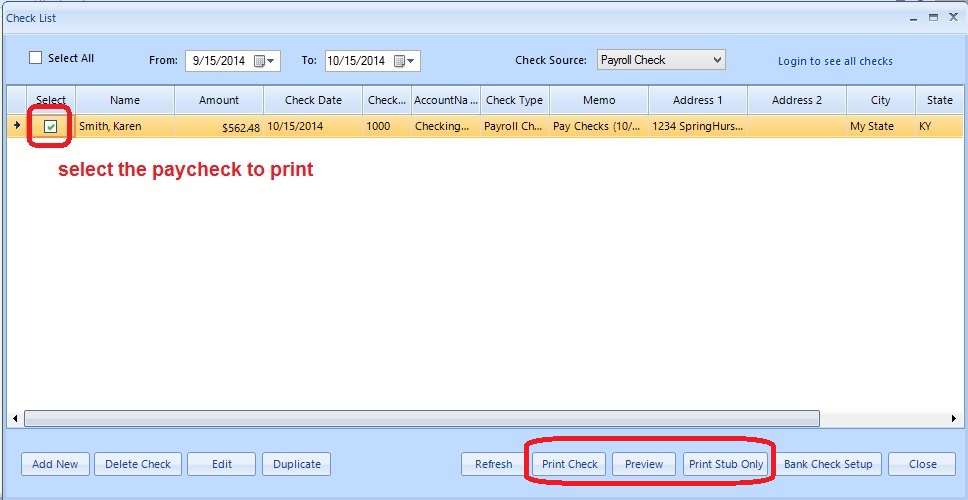Viewport: 968px width, 500px height.
Task: Sort the list by Amount column header
Action: (x=219, y=100)
